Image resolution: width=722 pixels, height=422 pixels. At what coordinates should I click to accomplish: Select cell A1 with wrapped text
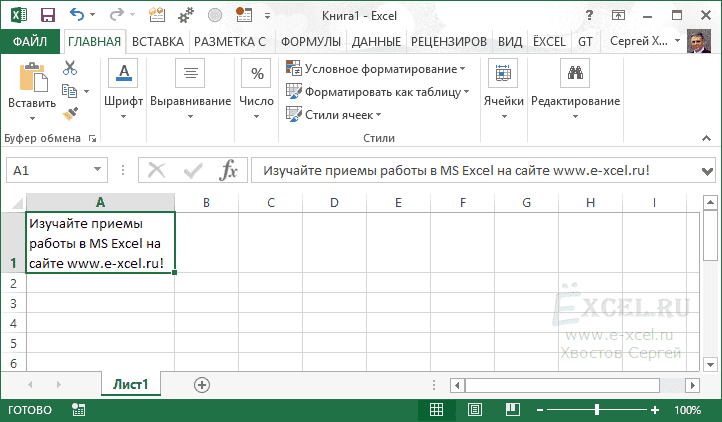coord(100,243)
